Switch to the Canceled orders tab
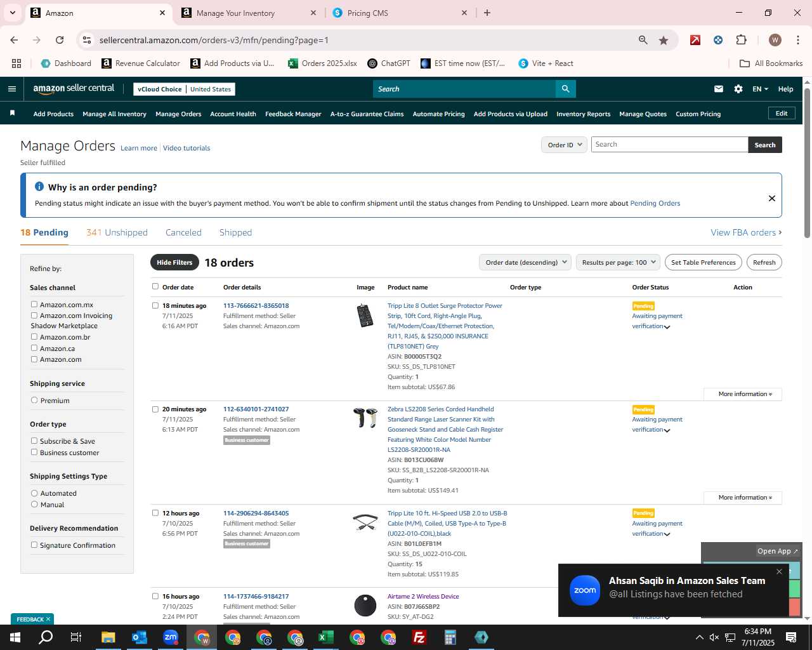Screen dimensions: 812x650 point(183,232)
